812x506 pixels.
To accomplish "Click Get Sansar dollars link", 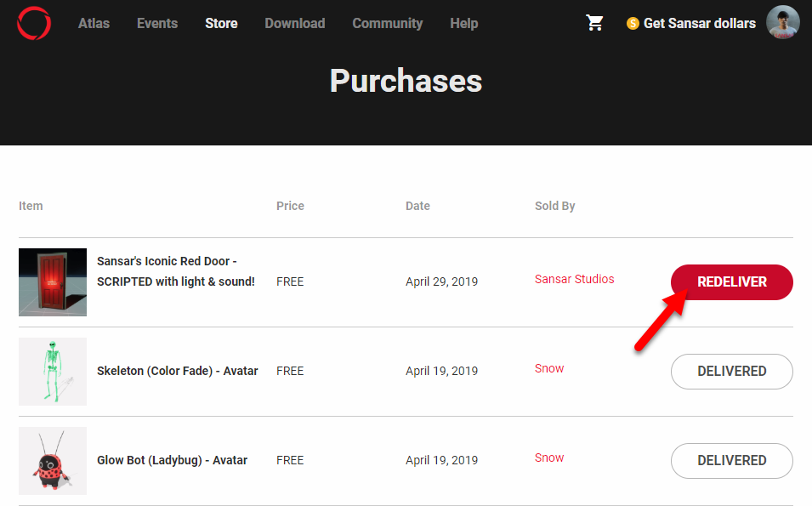I will click(699, 23).
